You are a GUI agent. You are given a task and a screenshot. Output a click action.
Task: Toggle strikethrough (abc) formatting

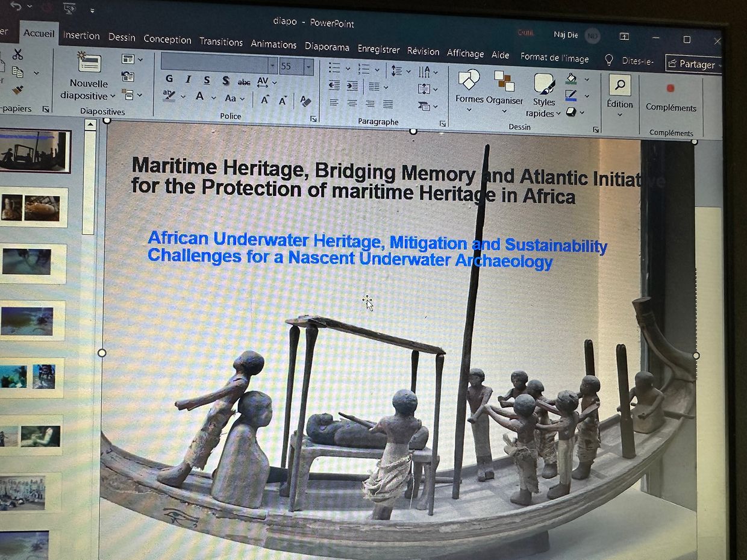click(x=244, y=81)
